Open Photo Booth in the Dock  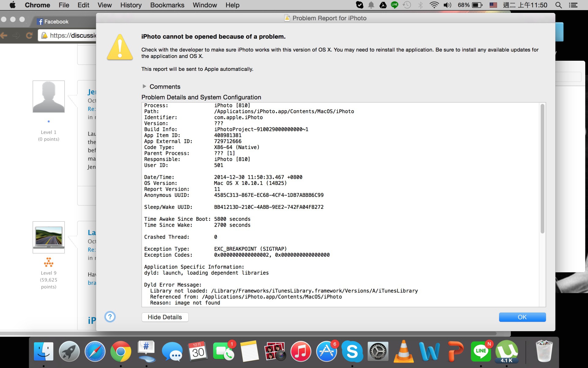click(x=275, y=351)
